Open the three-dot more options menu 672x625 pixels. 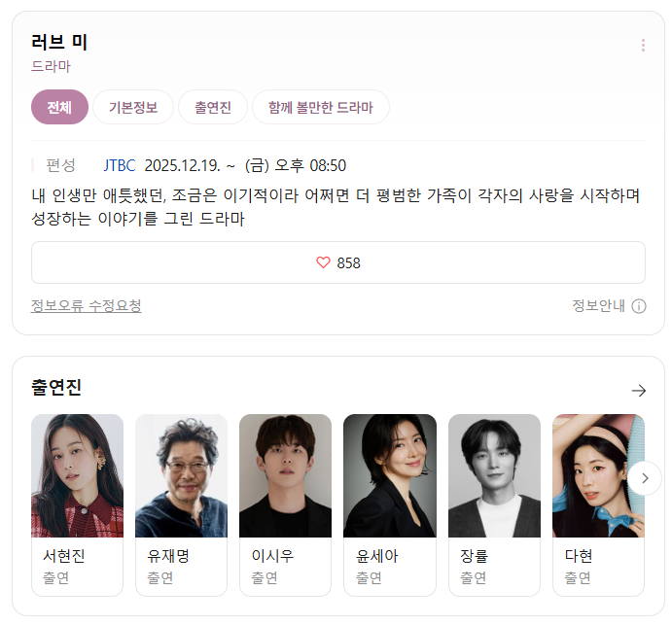[x=643, y=45]
